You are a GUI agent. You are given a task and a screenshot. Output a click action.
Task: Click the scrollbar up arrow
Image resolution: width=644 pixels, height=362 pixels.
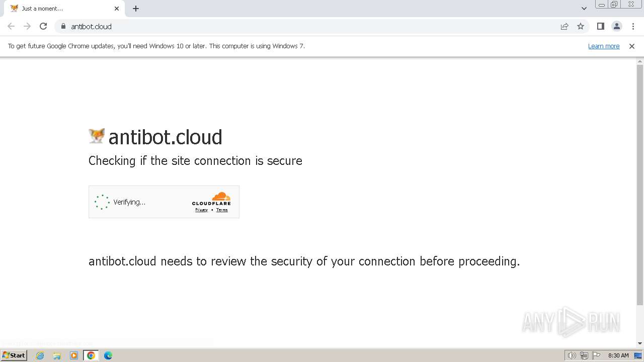click(640, 61)
